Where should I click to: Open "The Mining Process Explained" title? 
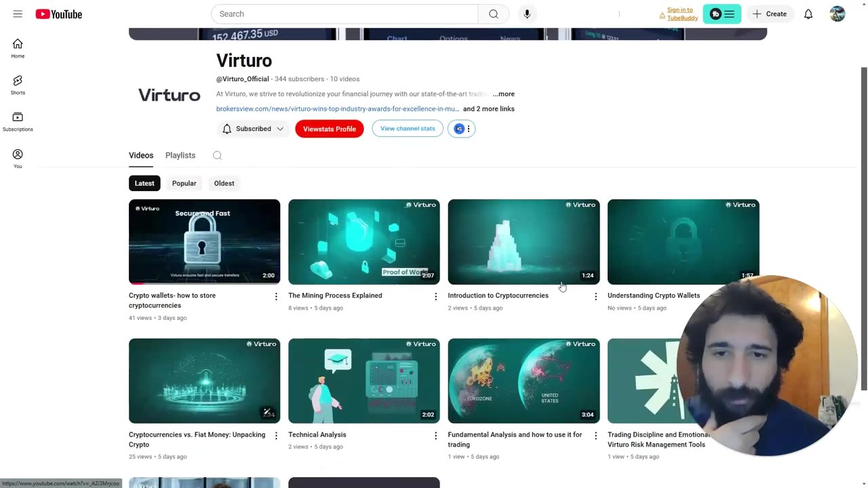tap(335, 296)
